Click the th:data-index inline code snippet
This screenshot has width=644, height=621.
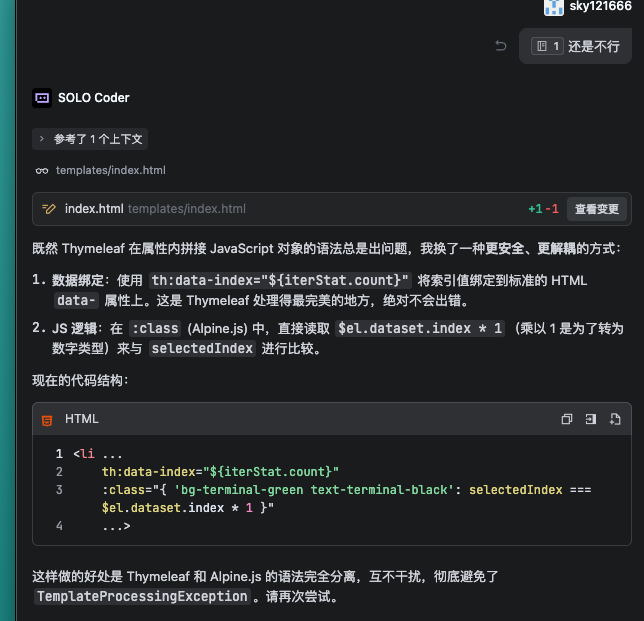[279, 280]
